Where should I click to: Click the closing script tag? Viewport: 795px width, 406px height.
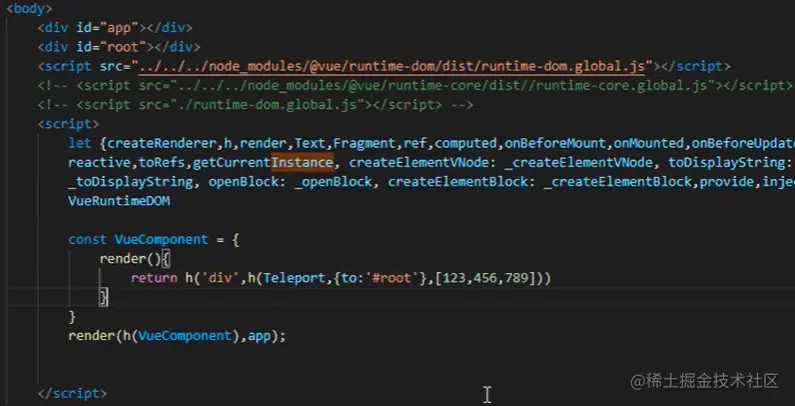(x=73, y=394)
